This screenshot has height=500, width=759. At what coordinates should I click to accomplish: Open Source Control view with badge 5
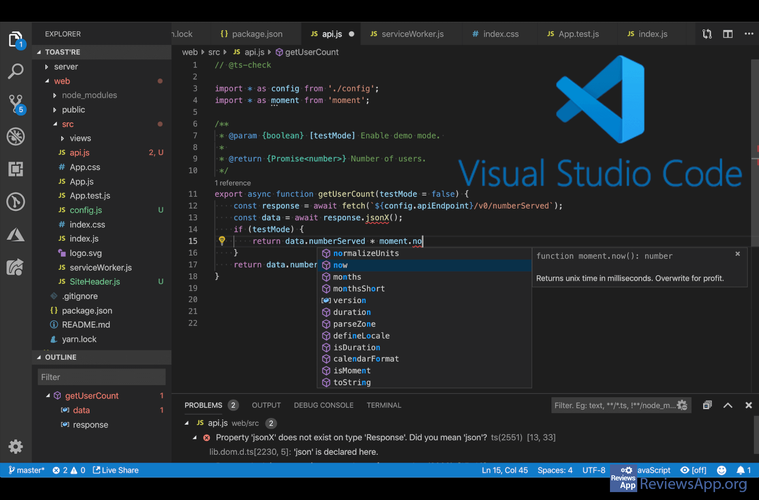point(15,104)
